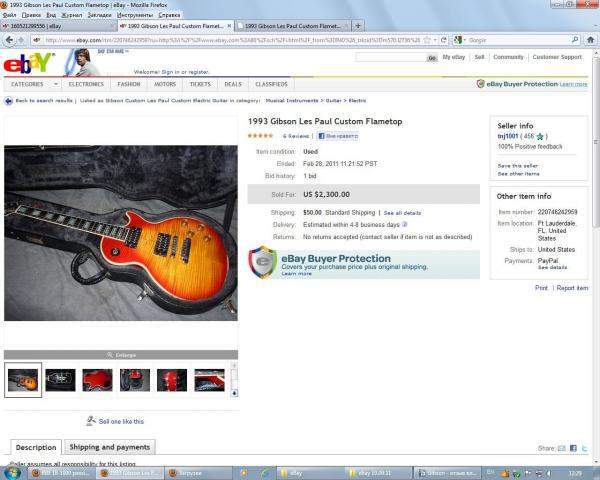Viewport: 600px width, 480px height.
Task: Open a new tab with plus button
Action: tap(358, 26)
